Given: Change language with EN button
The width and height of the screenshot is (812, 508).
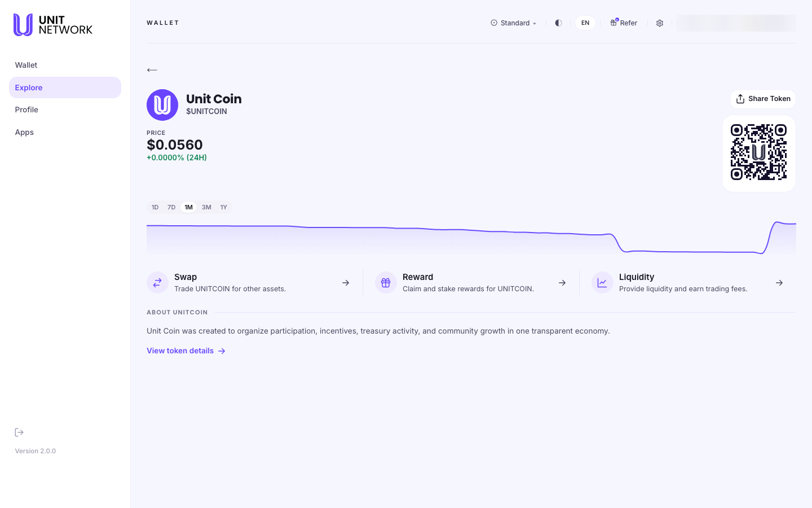Looking at the screenshot, I should pos(585,23).
